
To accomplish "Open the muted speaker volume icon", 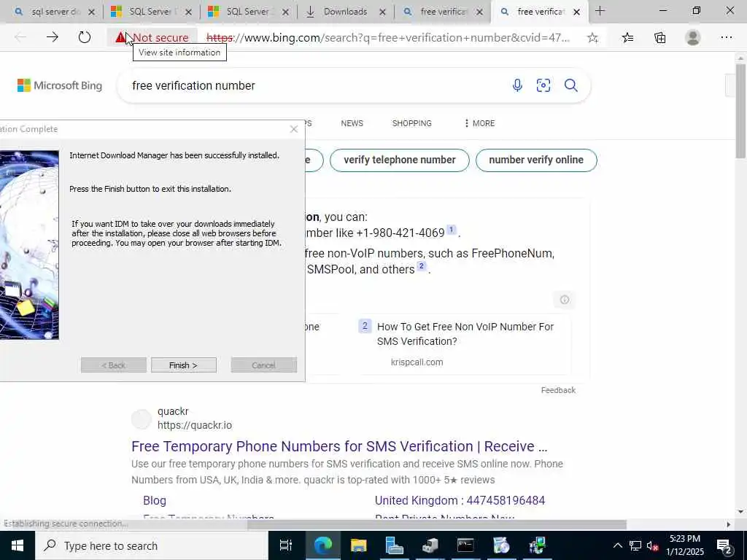I will point(652,545).
